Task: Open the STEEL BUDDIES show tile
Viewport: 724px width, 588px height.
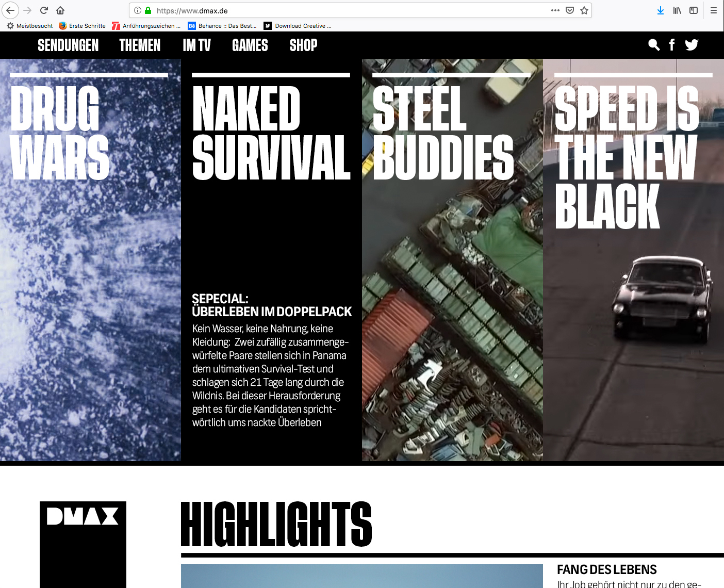Action: pyautogui.click(x=452, y=260)
